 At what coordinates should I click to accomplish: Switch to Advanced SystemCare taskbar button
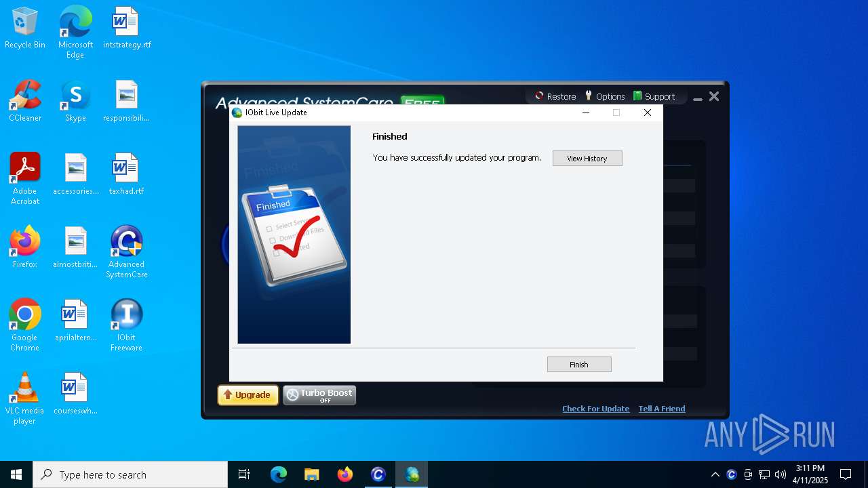[378, 474]
